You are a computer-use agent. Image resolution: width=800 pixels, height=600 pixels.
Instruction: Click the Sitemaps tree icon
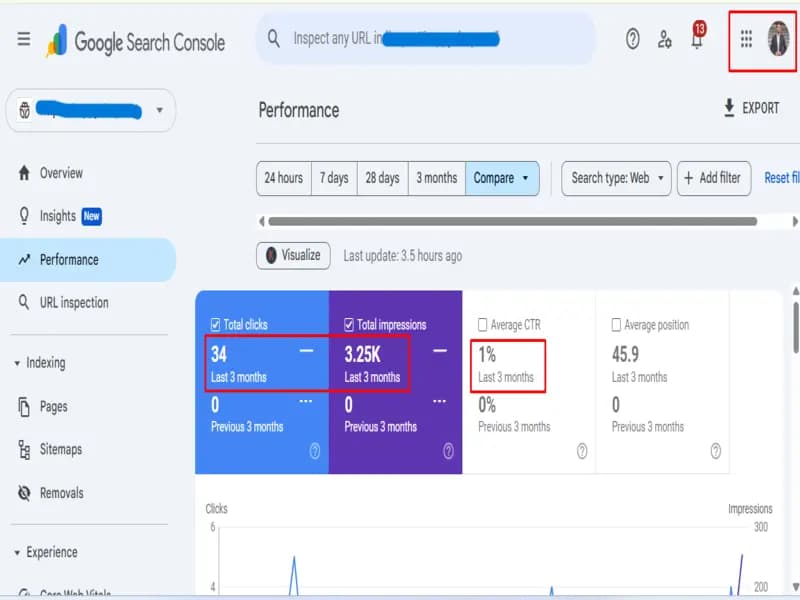24,449
